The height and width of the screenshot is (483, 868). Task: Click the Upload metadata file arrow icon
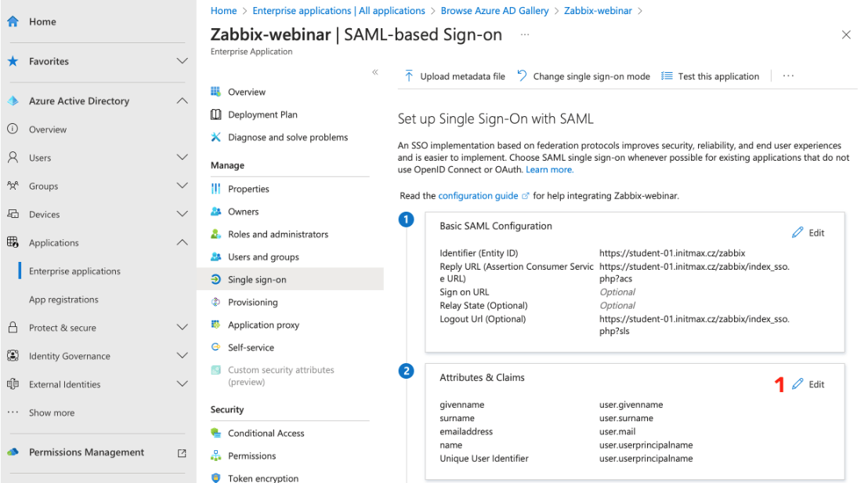(x=409, y=76)
